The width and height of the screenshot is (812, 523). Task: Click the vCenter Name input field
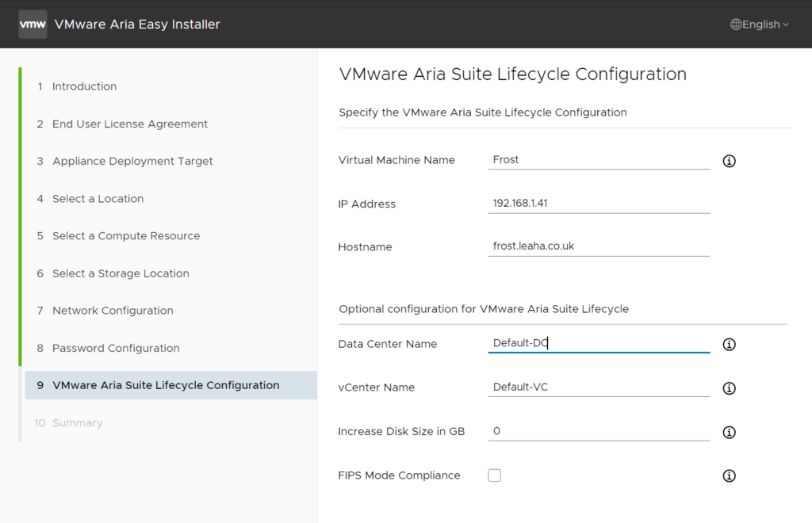click(599, 387)
